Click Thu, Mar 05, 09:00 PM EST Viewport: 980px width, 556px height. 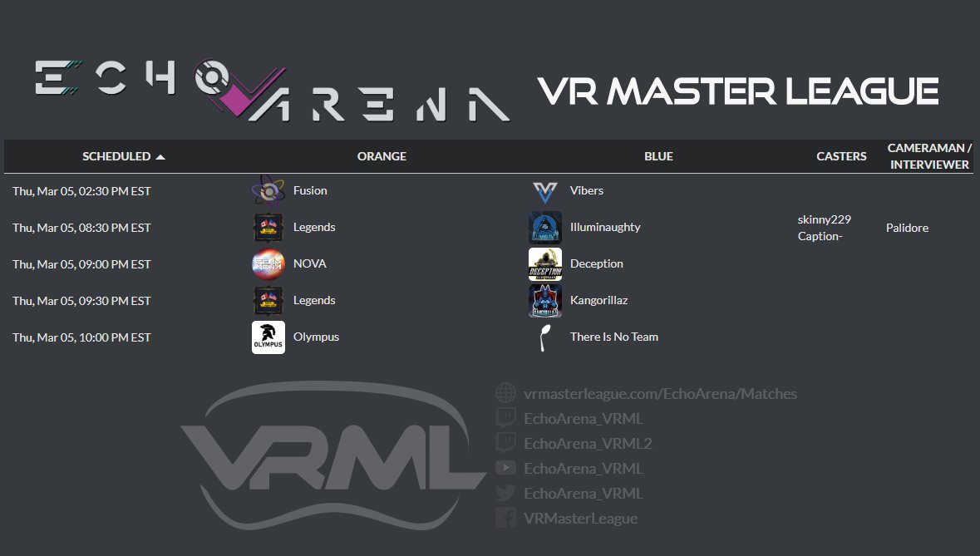81,264
